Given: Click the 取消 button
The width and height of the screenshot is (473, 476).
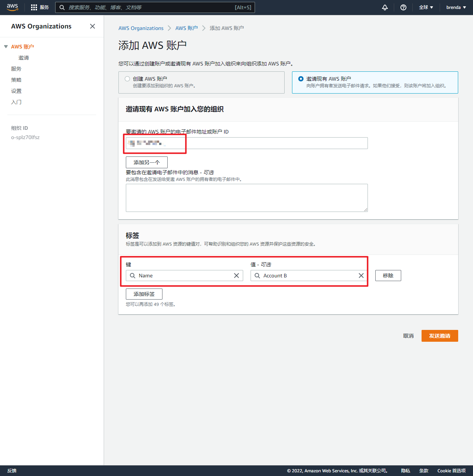Looking at the screenshot, I should click(408, 336).
